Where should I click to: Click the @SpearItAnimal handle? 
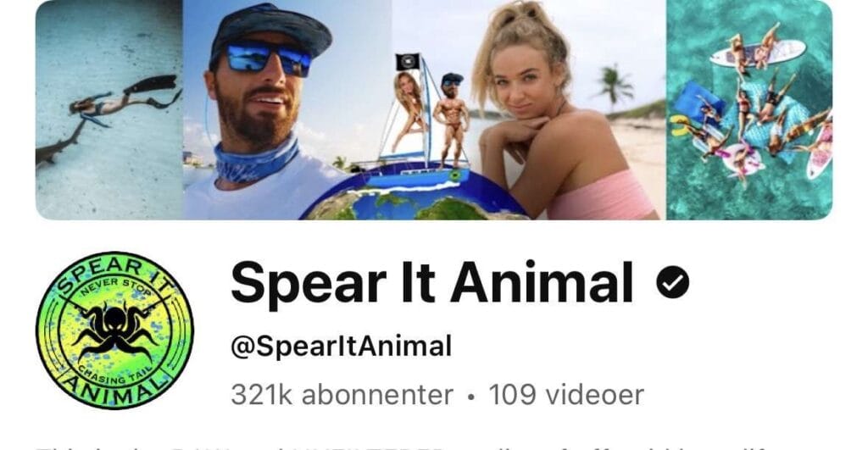341,347
